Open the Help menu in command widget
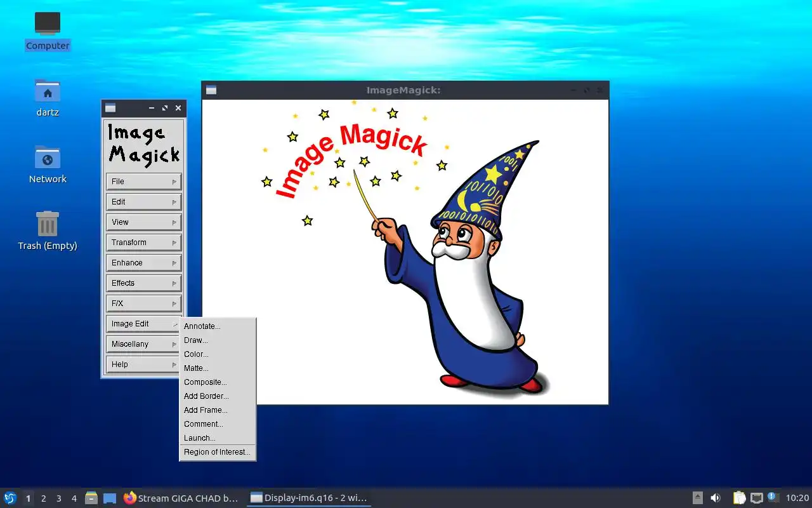812x508 pixels. tap(144, 364)
